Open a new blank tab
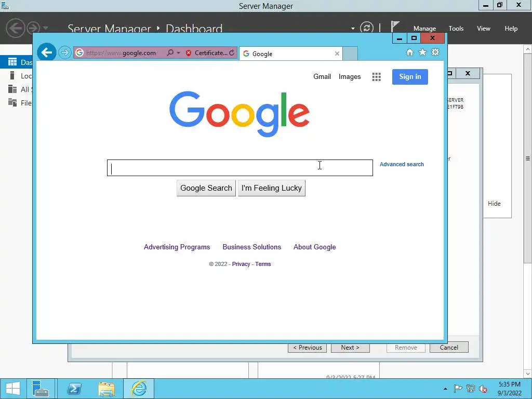This screenshot has width=532, height=399. pos(350,54)
